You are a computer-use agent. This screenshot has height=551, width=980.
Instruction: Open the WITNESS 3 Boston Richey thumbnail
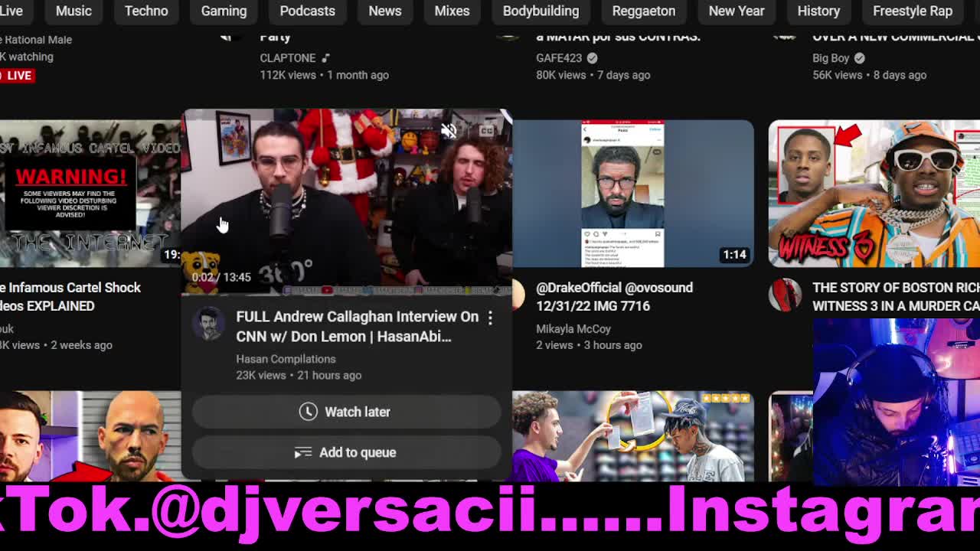point(874,194)
